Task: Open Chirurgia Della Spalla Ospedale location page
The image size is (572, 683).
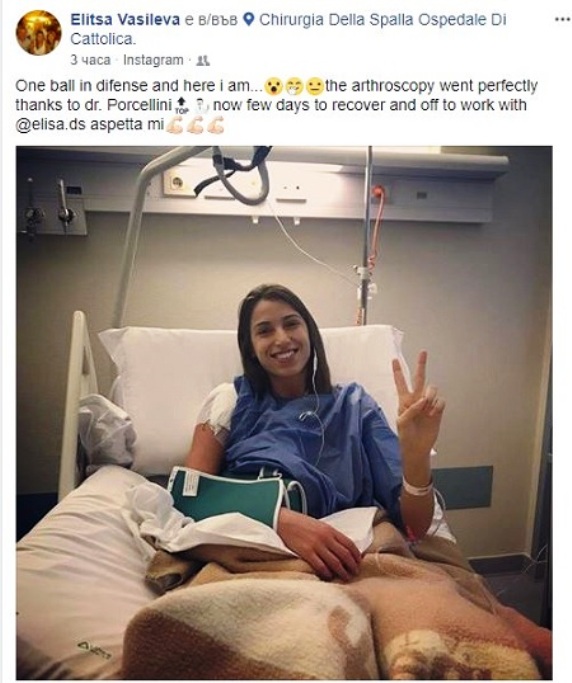Action: click(288, 29)
